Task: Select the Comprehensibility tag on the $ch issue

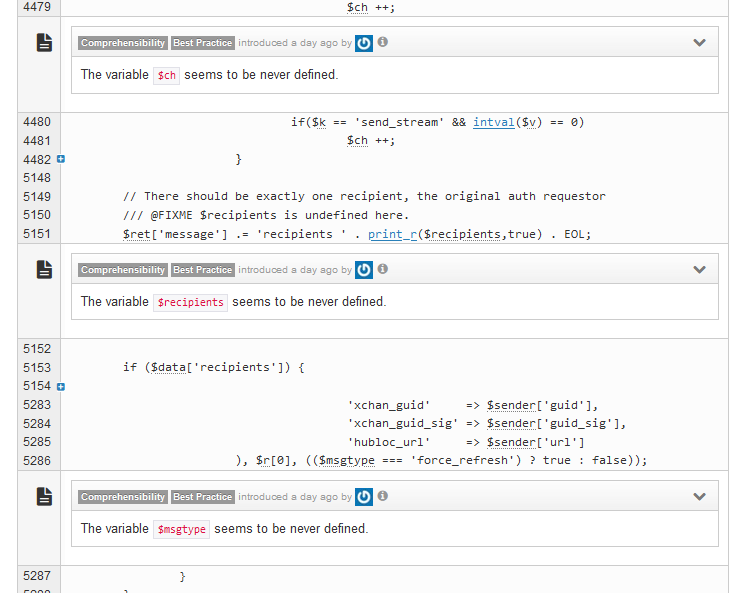Action: (x=123, y=43)
